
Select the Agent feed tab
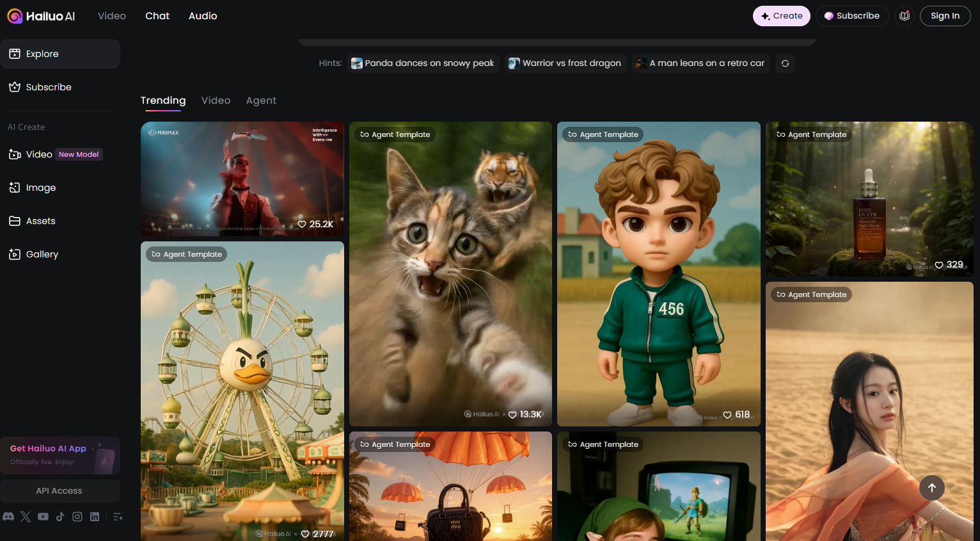point(261,101)
